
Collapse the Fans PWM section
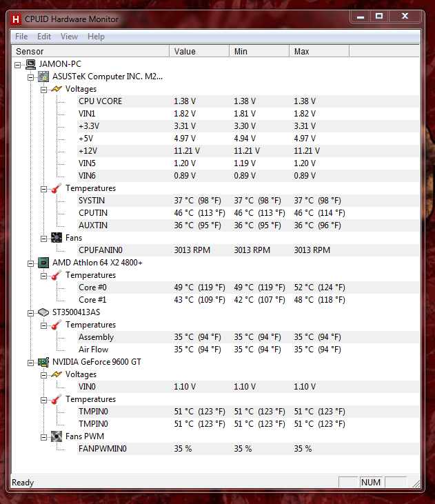43,437
